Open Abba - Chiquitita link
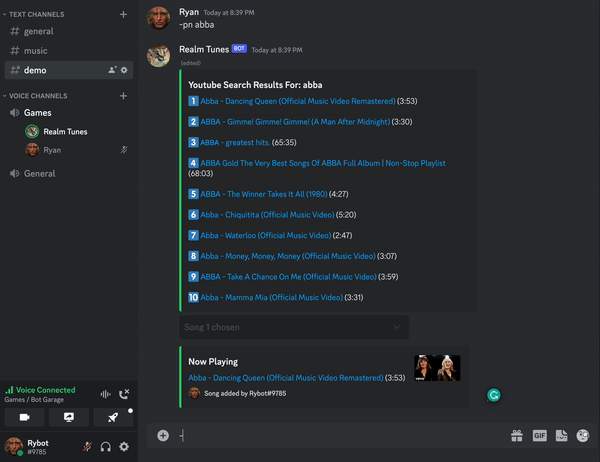This screenshot has width=600, height=462. 267,215
